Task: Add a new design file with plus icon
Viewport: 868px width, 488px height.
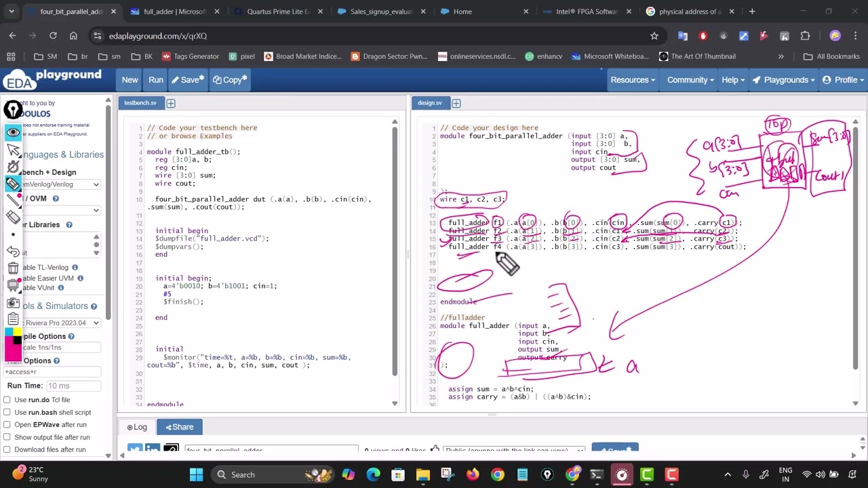Action: (456, 103)
